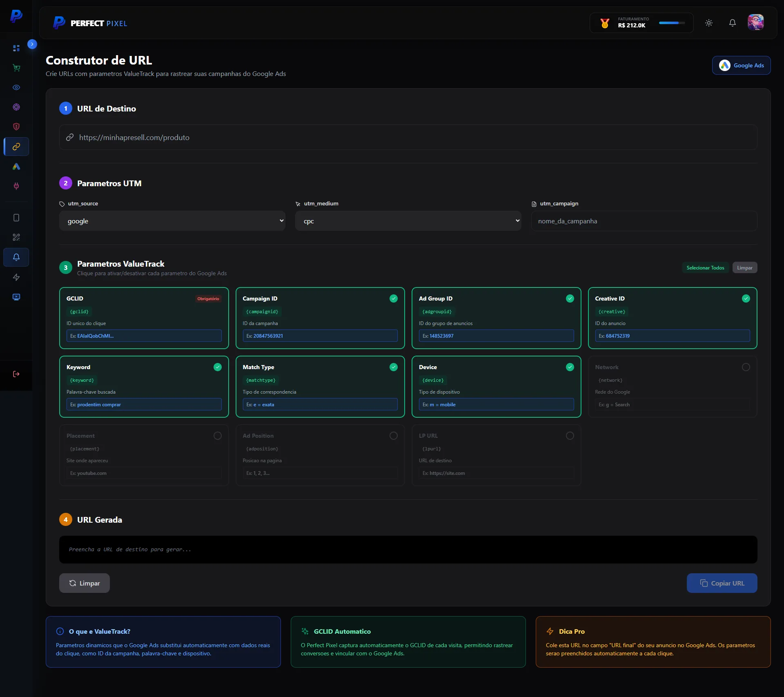Click the pink plug integrations icon
This screenshot has width=784, height=697.
tap(16, 186)
